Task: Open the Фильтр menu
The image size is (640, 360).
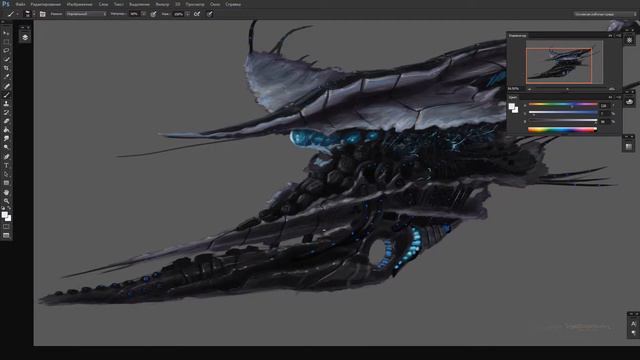Action: pyautogui.click(x=162, y=4)
